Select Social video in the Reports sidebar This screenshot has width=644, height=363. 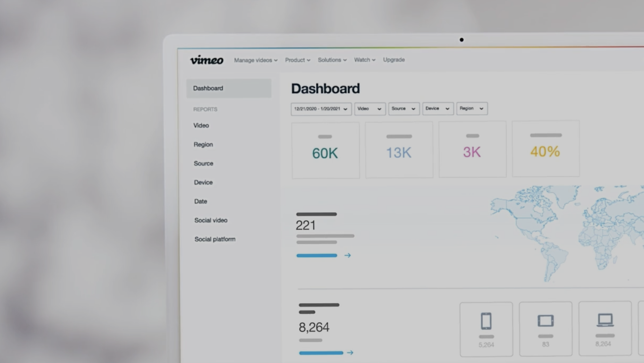[x=211, y=220]
